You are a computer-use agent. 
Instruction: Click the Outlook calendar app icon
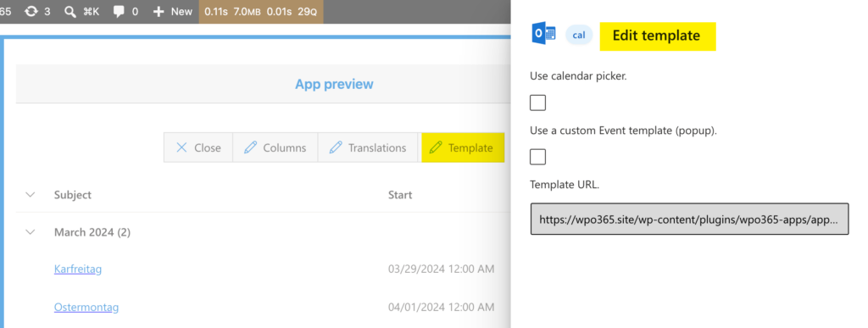(x=543, y=34)
